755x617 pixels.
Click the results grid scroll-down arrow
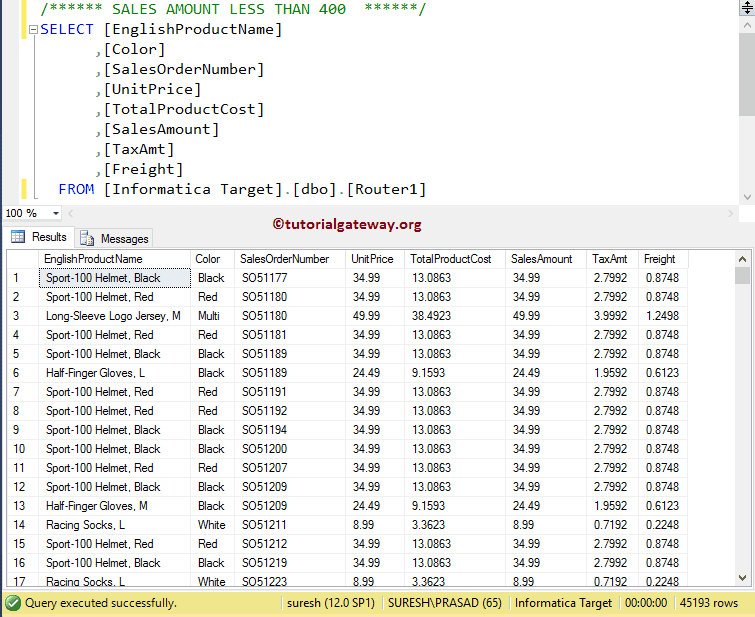click(x=742, y=578)
